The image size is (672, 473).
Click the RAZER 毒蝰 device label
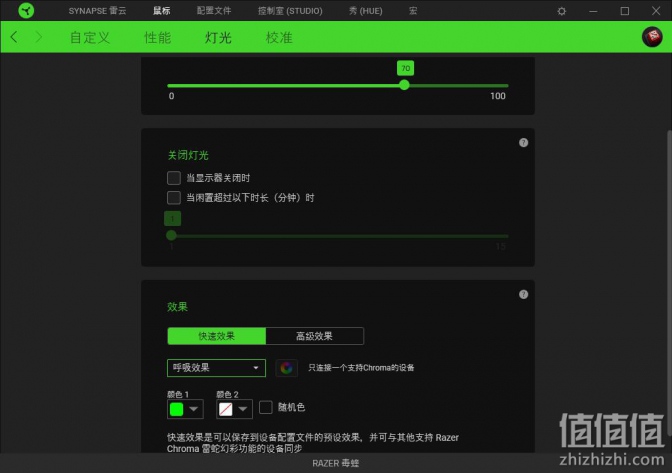click(x=336, y=463)
